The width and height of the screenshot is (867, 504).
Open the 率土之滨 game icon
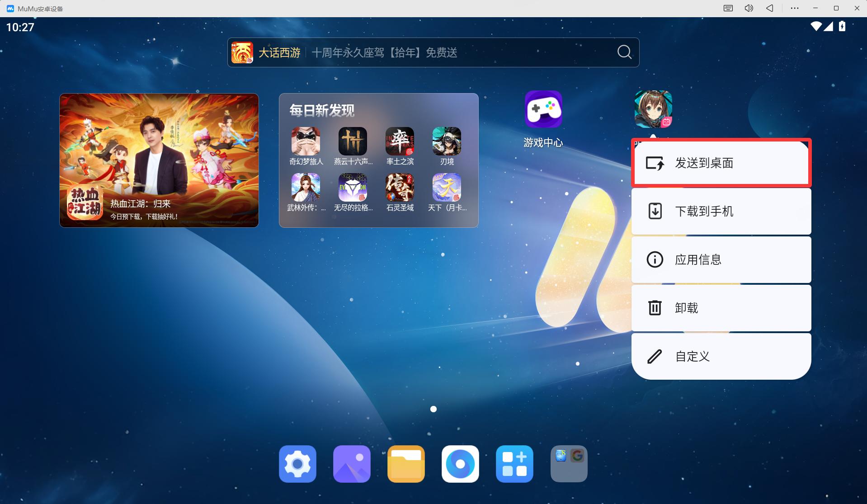(x=400, y=141)
